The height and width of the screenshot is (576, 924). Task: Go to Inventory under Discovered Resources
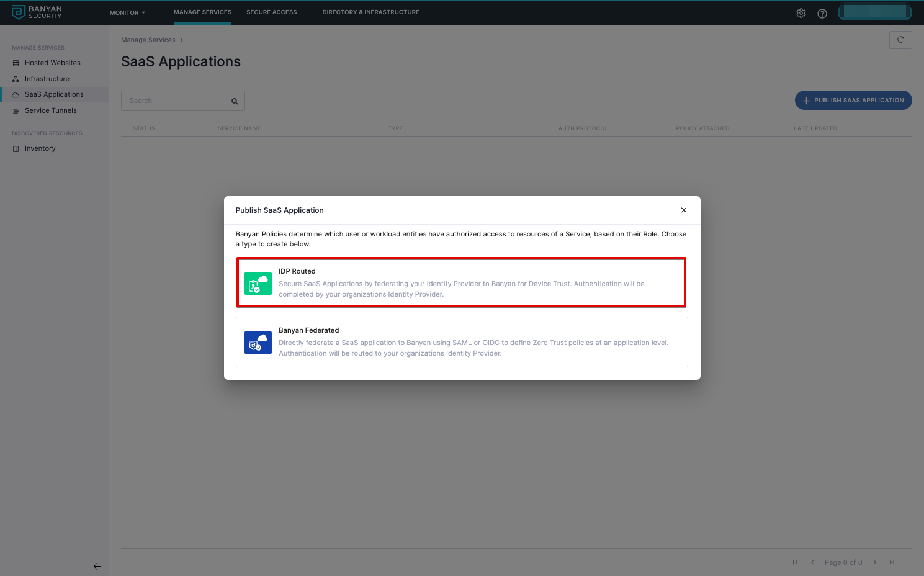coord(40,148)
